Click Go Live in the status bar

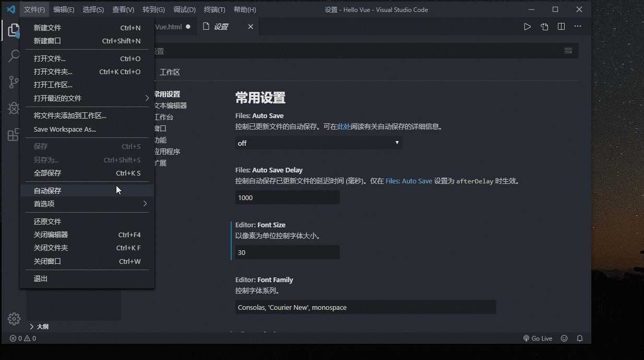click(x=538, y=338)
